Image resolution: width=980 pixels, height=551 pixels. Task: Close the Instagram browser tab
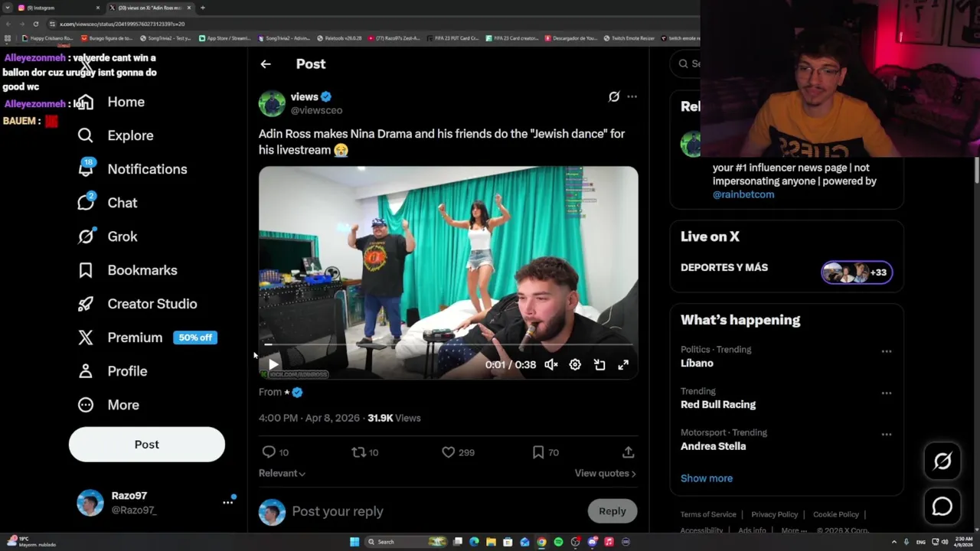[x=98, y=8]
